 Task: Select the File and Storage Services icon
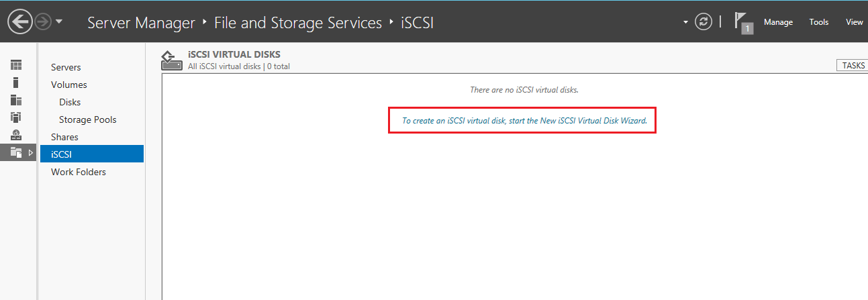coord(16,152)
